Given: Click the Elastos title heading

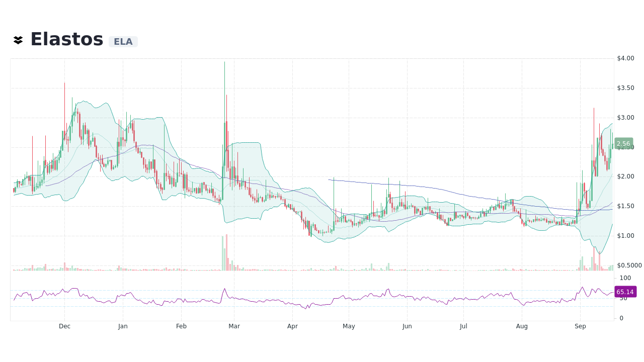Looking at the screenshot, I should [x=67, y=39].
